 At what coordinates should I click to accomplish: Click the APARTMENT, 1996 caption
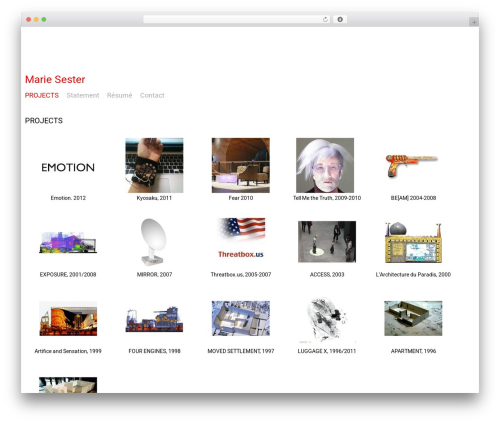[413, 351]
